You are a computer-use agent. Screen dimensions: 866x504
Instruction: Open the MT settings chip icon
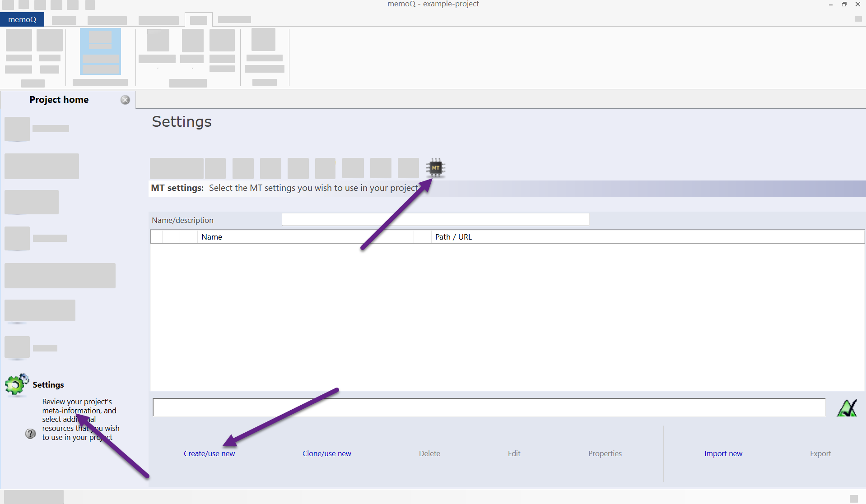[x=435, y=168]
